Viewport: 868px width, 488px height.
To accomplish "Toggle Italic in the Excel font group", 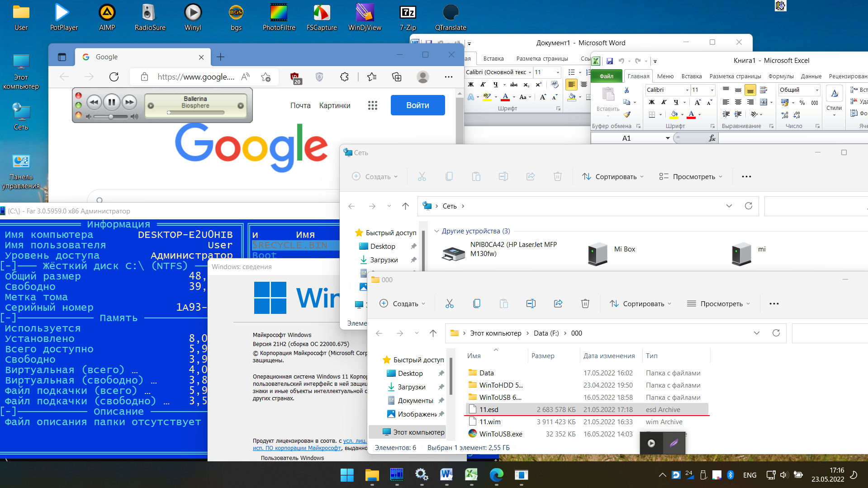I will (x=664, y=102).
